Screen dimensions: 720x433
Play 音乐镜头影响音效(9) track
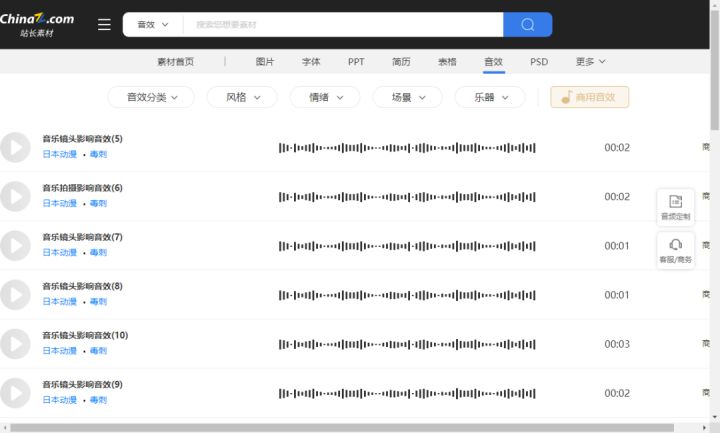[15, 393]
